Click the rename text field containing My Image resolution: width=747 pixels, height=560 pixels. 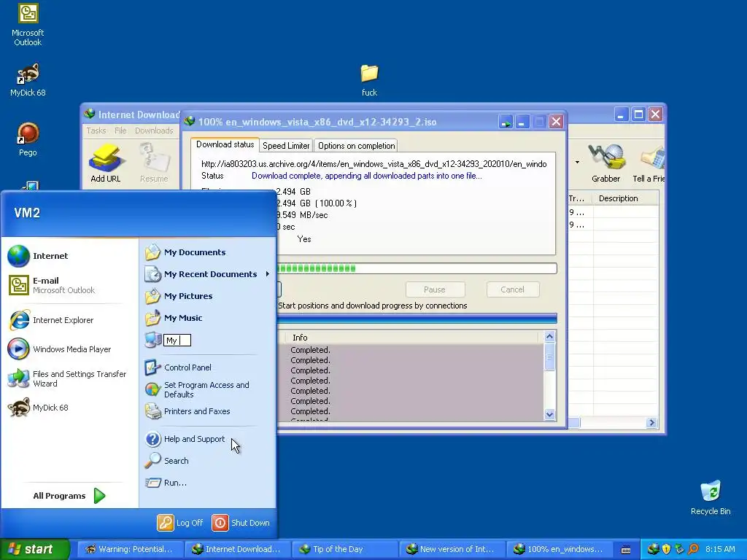(x=177, y=340)
